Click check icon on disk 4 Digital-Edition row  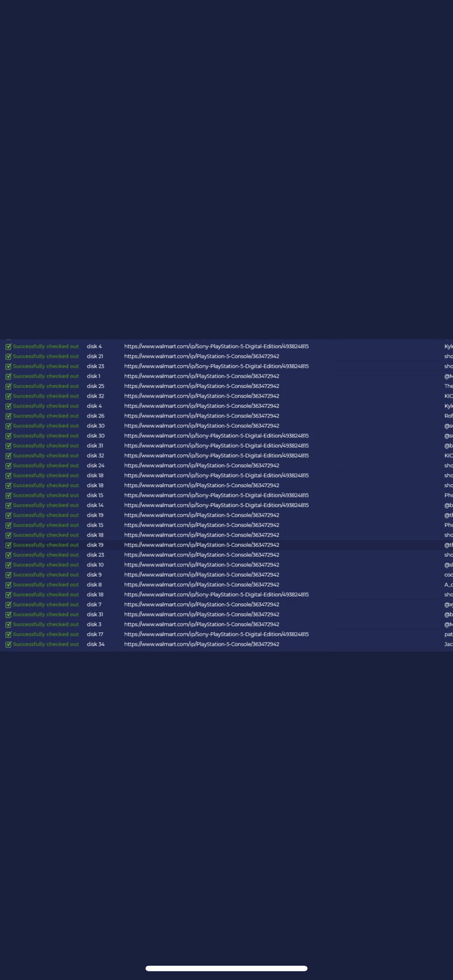[x=8, y=346]
